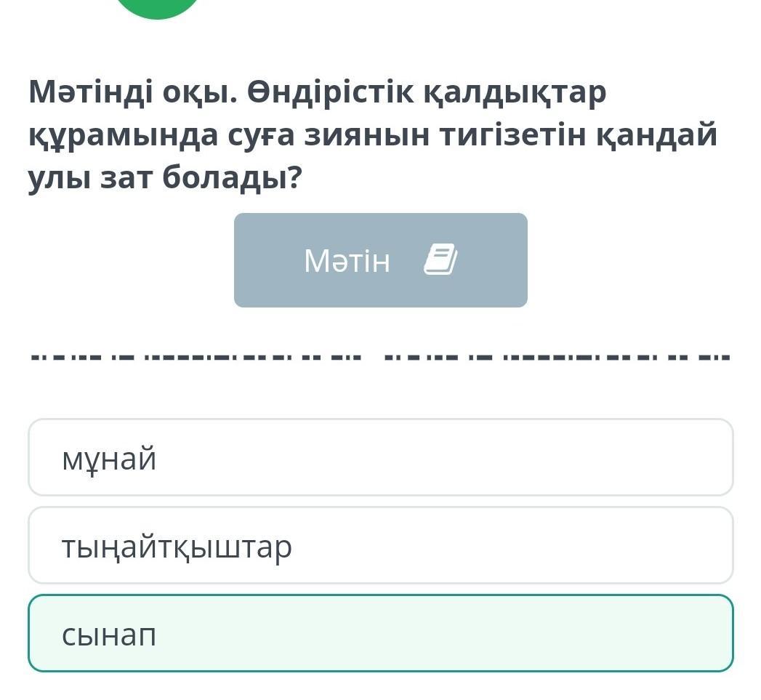Open the Мәтін reading text button
The width and height of the screenshot is (761, 700).
point(380,260)
